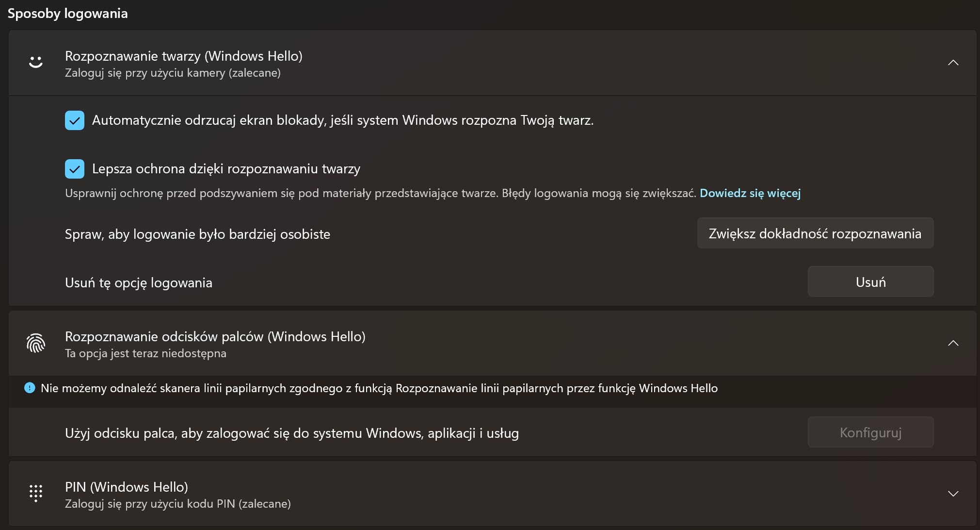The height and width of the screenshot is (530, 980).
Task: Toggle 'Lepsza ochrona dzięki rozpoznawaniu twarzy' checkbox
Action: [x=75, y=169]
